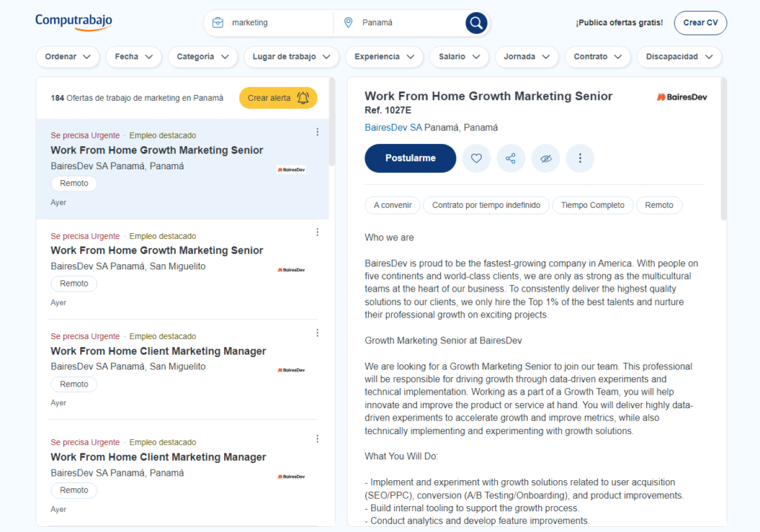The image size is (760, 532).
Task: Hide this offer with crossed-eye icon
Action: [x=546, y=158]
